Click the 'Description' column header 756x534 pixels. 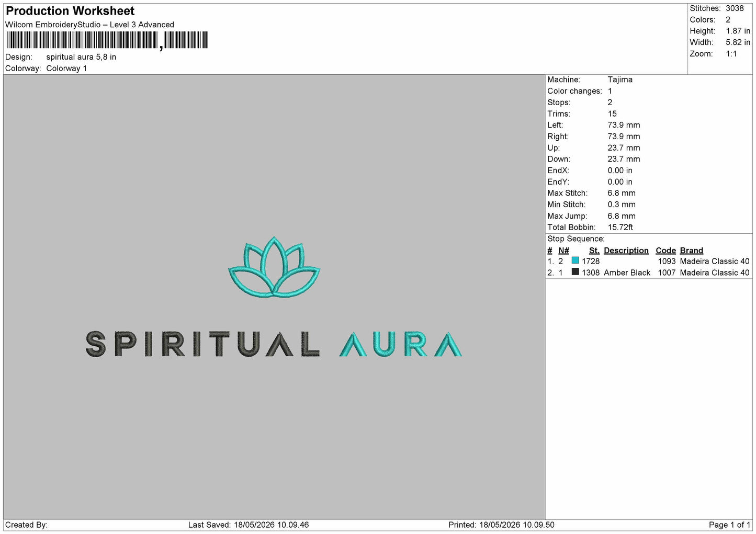click(626, 251)
